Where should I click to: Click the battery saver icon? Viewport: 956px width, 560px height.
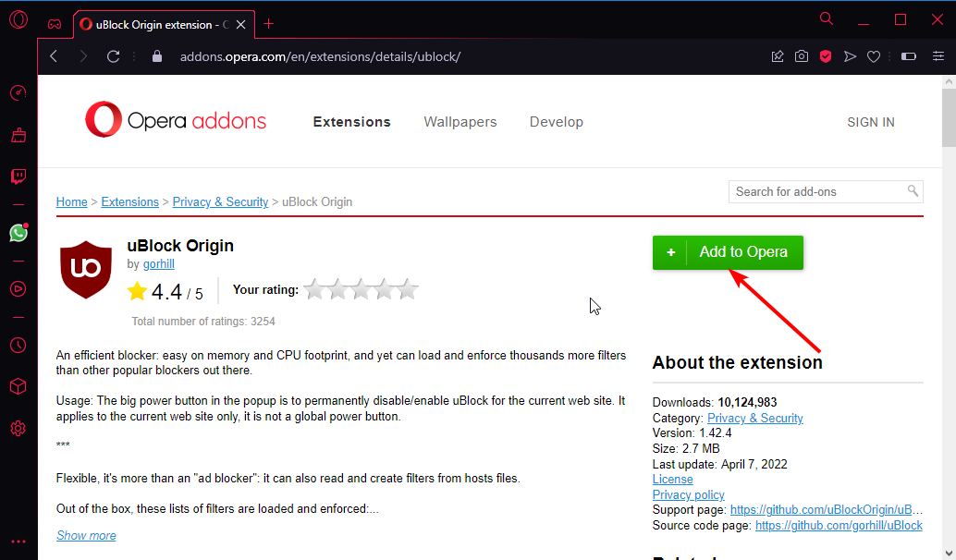(x=909, y=56)
